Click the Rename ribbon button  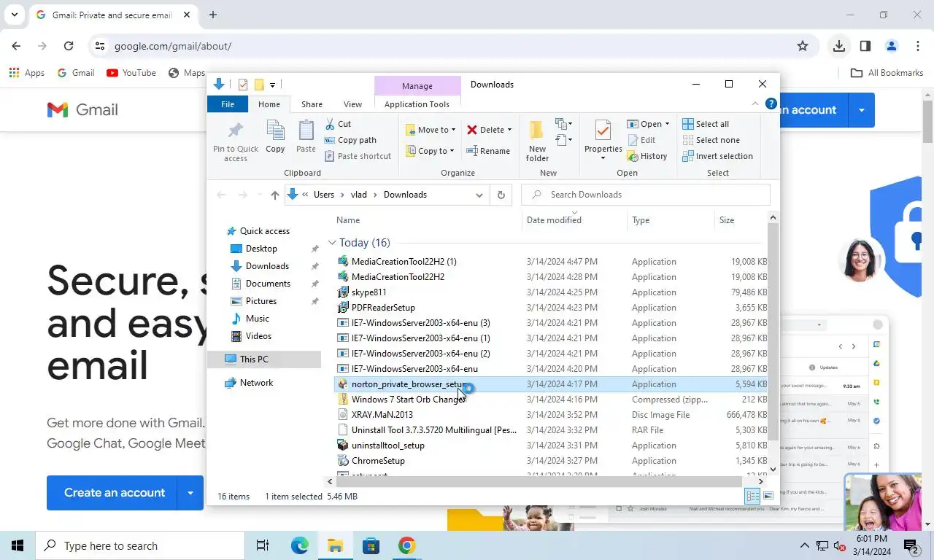point(488,151)
